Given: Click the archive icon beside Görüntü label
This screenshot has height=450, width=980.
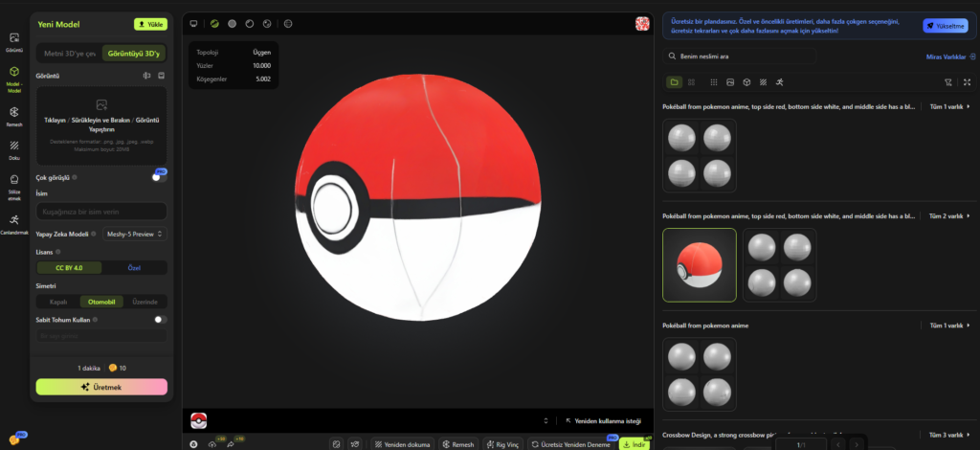Looking at the screenshot, I should click(161, 76).
